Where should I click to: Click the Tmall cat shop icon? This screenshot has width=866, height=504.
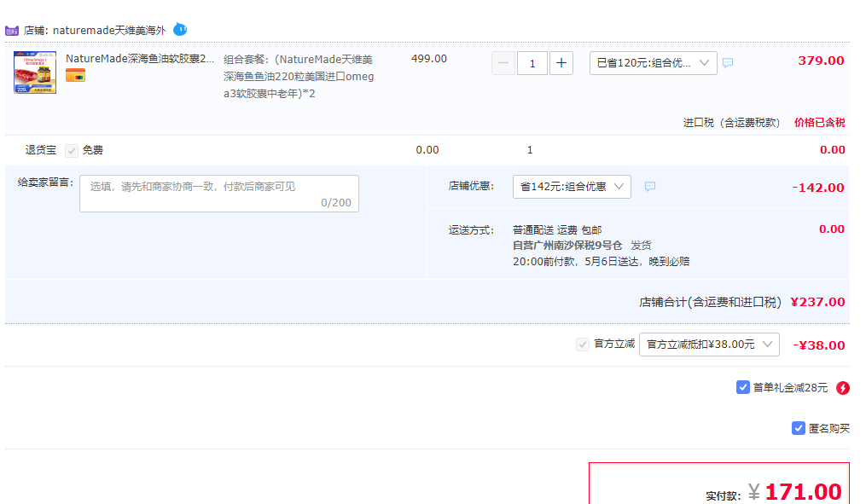(12, 31)
